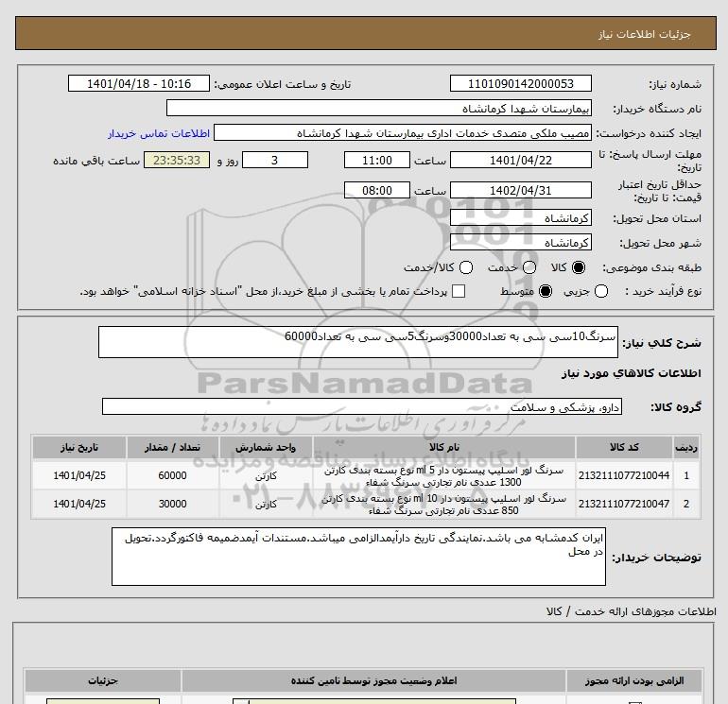
Task: Open the اطلاعات تماس خریدار link
Action: click(159, 133)
